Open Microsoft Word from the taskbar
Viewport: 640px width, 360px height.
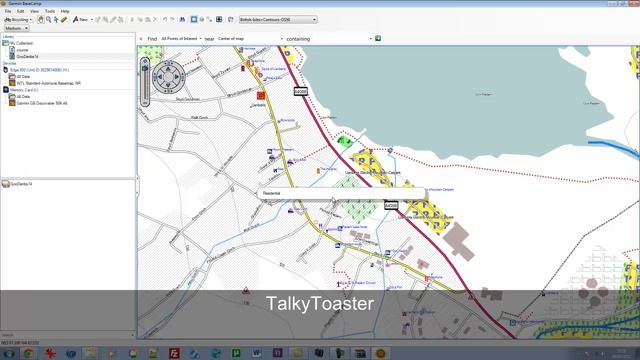point(257,353)
